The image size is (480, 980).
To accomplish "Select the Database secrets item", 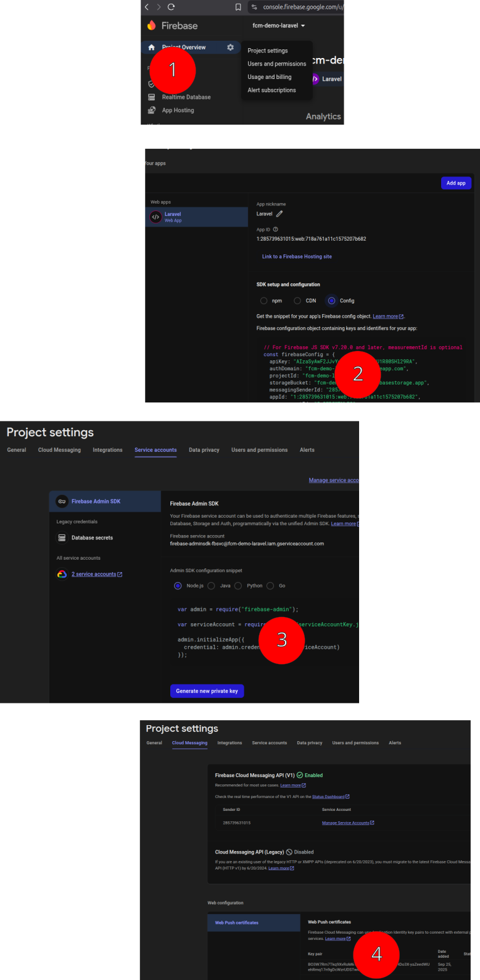I will pyautogui.click(x=91, y=538).
